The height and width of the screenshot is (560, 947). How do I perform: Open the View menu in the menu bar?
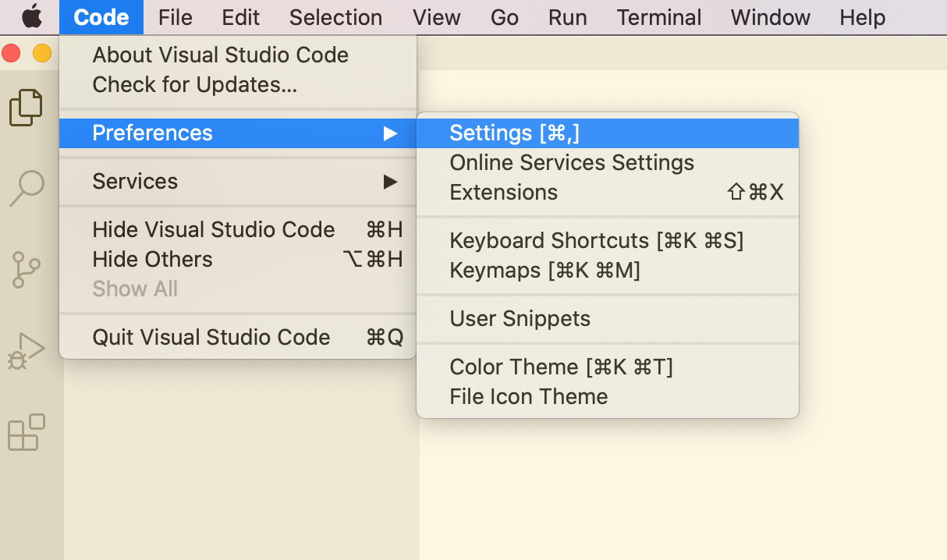pyautogui.click(x=436, y=17)
